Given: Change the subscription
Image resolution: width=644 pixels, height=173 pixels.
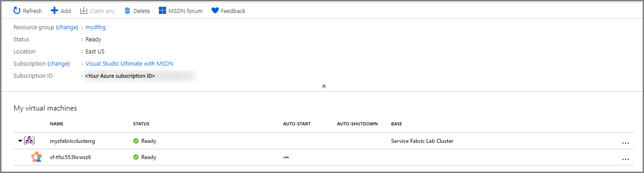Looking at the screenshot, I should click(59, 64).
